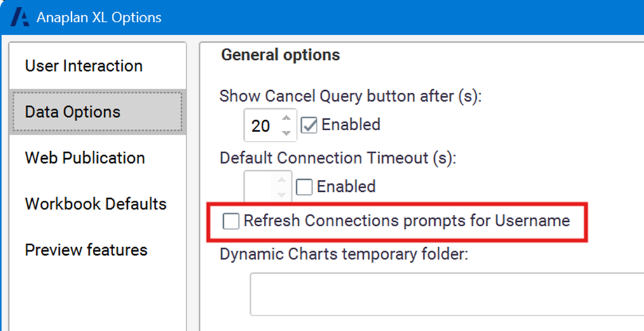Increase the Cancel Query seconds with up arrow
Viewport: 644px width, 331px height.
coord(286,118)
